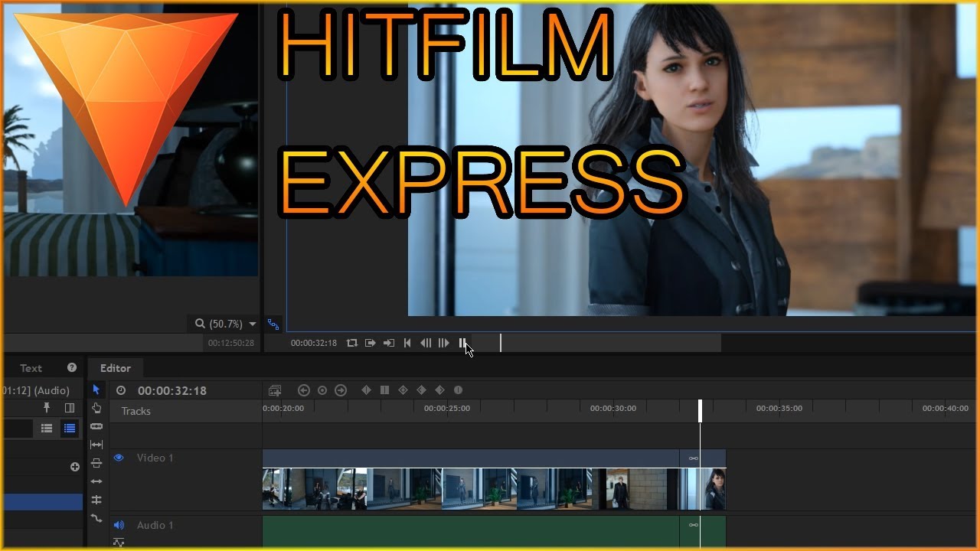This screenshot has height=551, width=980.
Task: Click the first diamond keyframe interpolation icon
Action: point(366,390)
